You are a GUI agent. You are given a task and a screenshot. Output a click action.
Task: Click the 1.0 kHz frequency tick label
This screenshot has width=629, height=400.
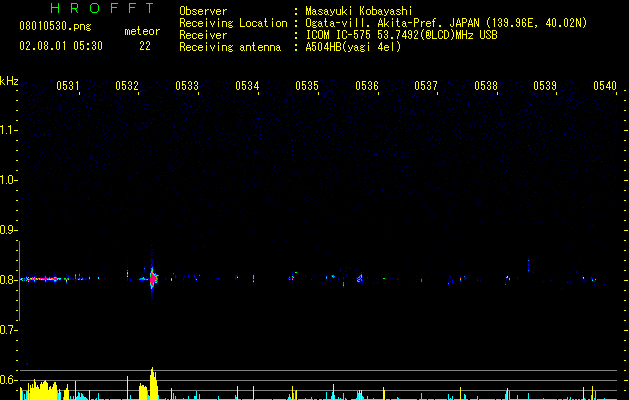pyautogui.click(x=8, y=180)
